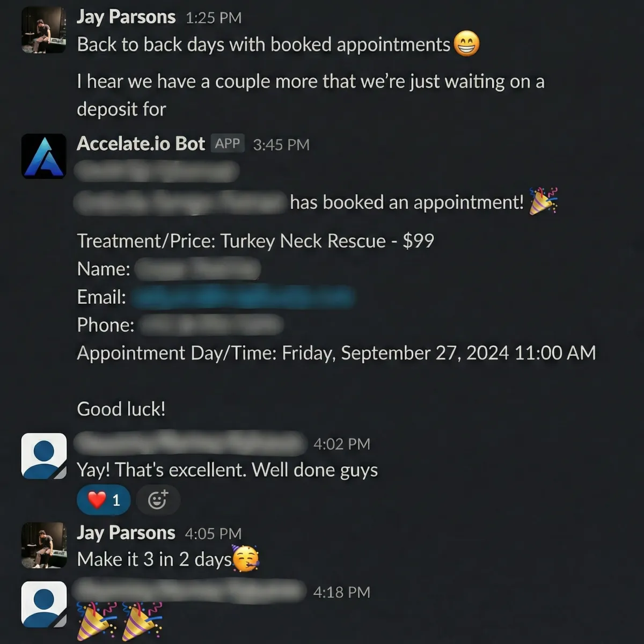The image size is (644, 644).
Task: Click the 4:05 PM message timestamp
Action: pos(213,534)
